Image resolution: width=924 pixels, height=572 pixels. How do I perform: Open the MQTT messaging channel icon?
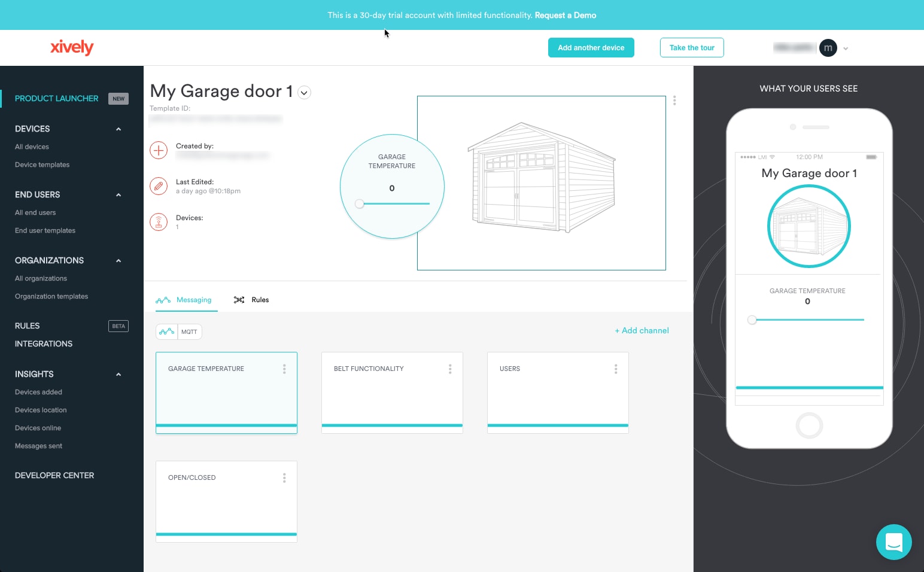pos(166,331)
